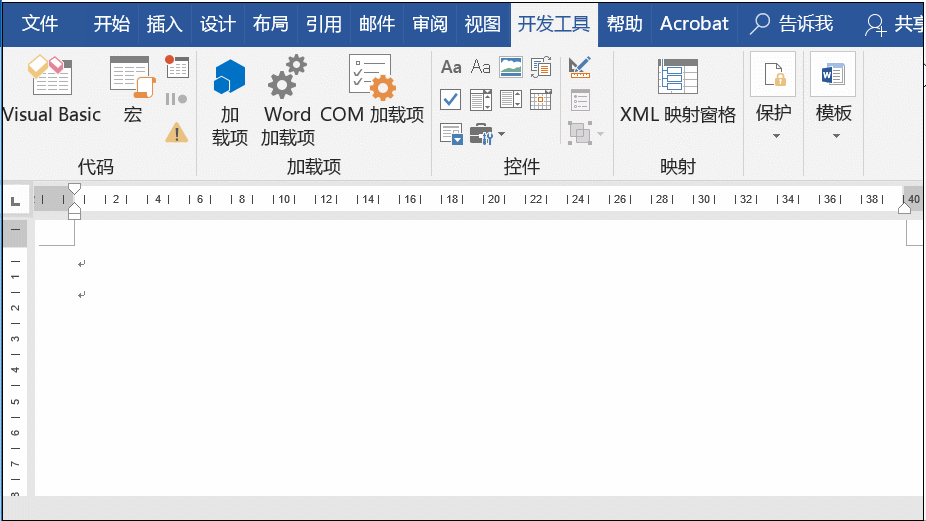The image size is (926, 521).
Task: Switch to the 插入 tab
Action: (164, 24)
